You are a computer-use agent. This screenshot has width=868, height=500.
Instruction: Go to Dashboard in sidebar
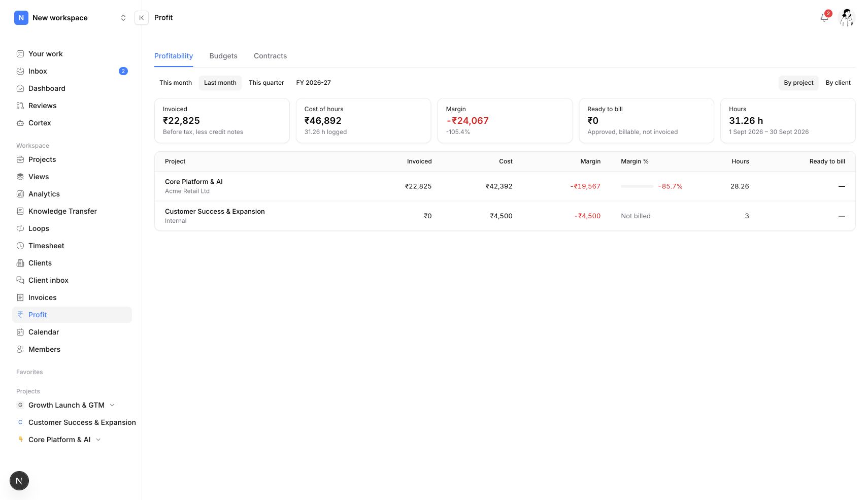(x=72, y=88)
